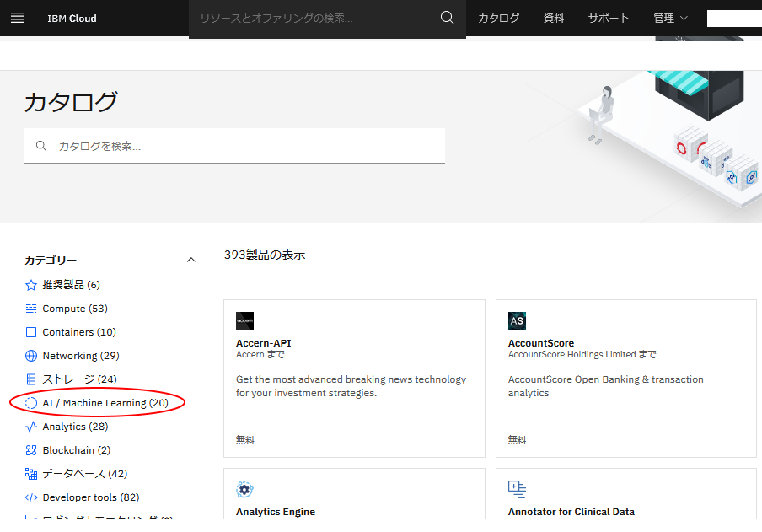This screenshot has width=762, height=532.
Task: Open the Accern-API product title
Action: (263, 343)
